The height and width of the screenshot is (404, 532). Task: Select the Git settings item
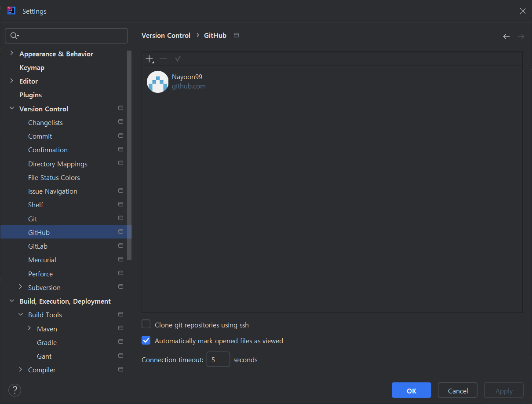(33, 219)
